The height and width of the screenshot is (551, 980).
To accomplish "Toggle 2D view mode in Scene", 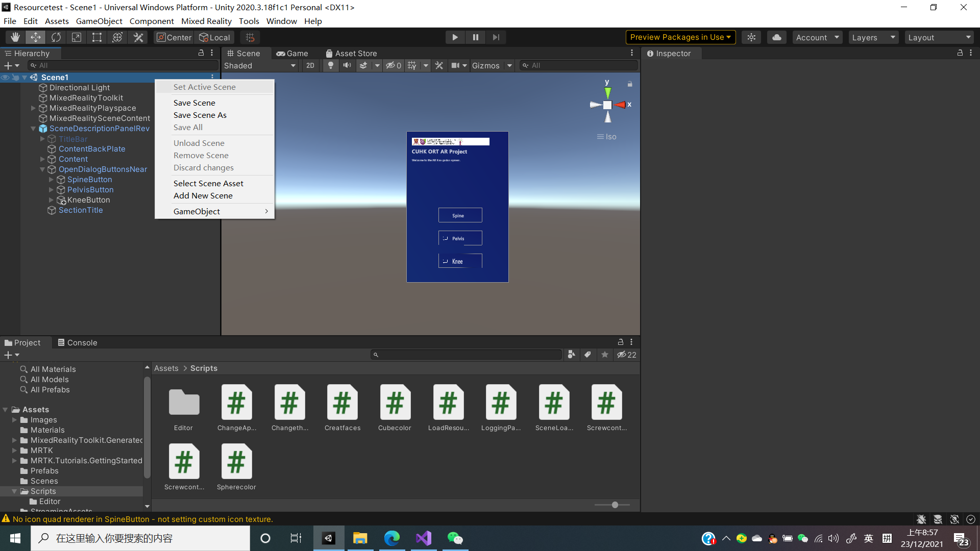I will pyautogui.click(x=310, y=65).
